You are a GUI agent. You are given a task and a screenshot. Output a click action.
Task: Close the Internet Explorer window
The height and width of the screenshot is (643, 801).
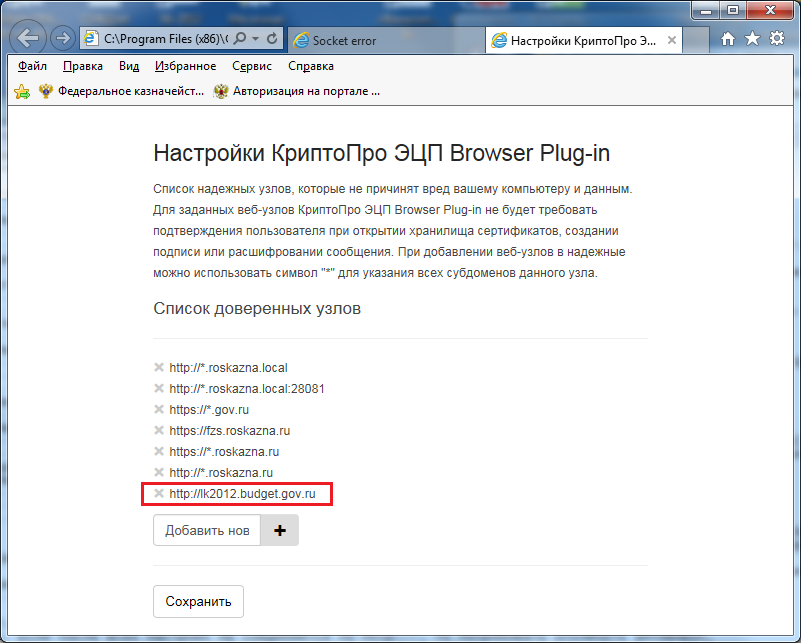(x=771, y=10)
